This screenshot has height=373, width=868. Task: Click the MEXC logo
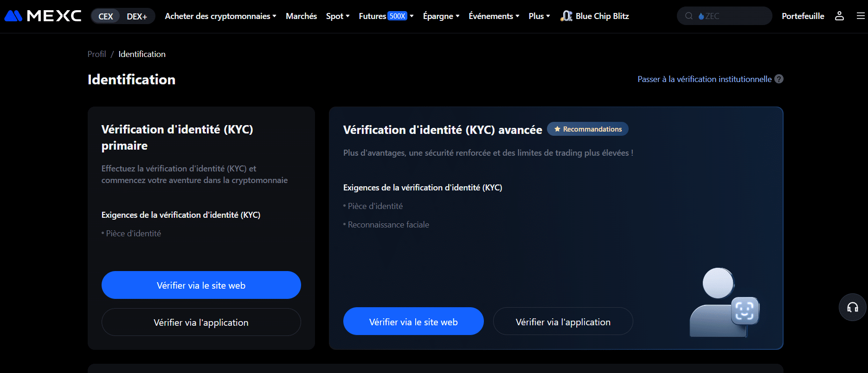(x=43, y=16)
